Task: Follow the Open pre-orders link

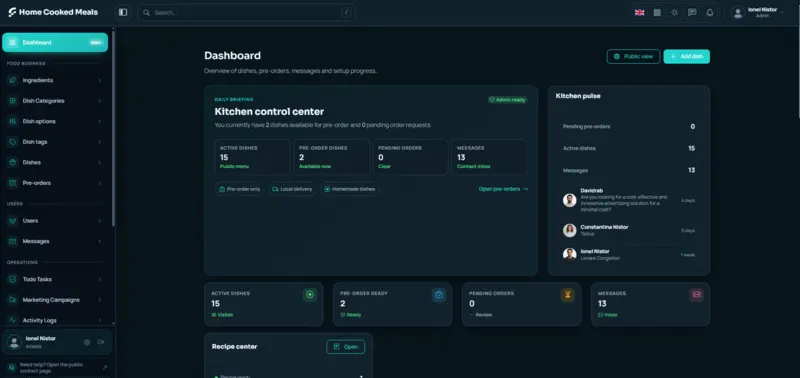Action: [x=503, y=189]
